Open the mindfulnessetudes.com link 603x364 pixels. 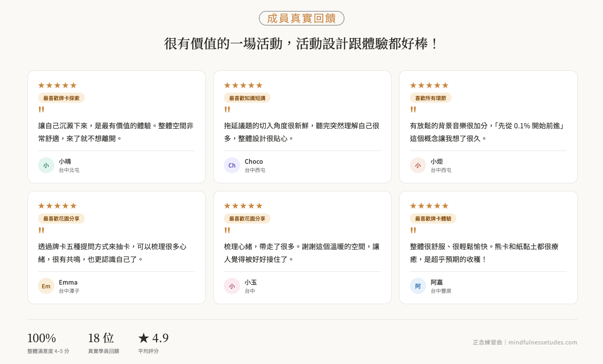click(x=542, y=343)
